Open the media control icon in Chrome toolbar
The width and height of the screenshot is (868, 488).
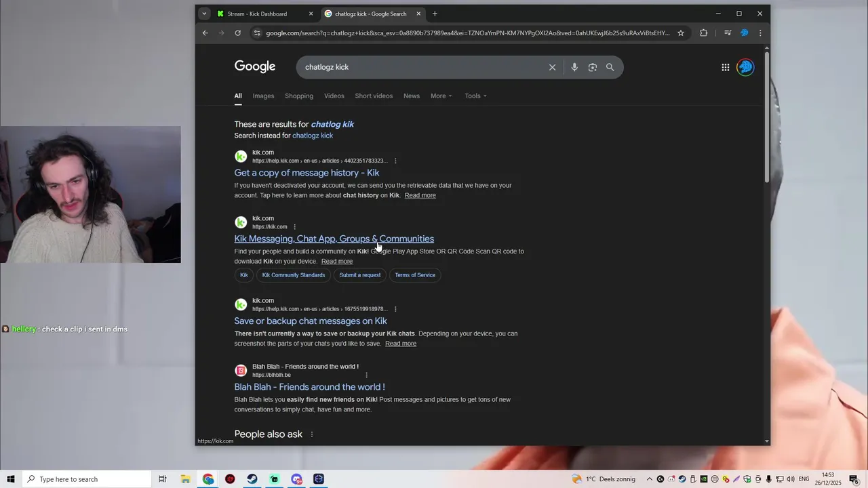(x=727, y=33)
